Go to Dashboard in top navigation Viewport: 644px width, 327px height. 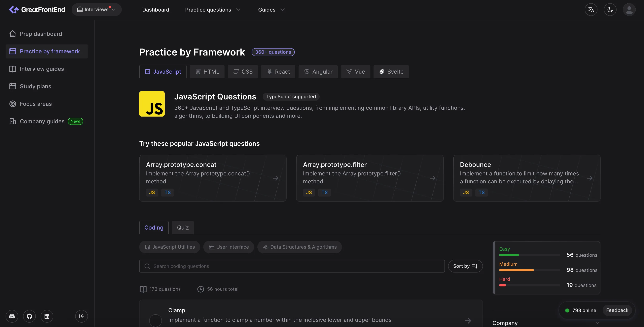pyautogui.click(x=156, y=10)
